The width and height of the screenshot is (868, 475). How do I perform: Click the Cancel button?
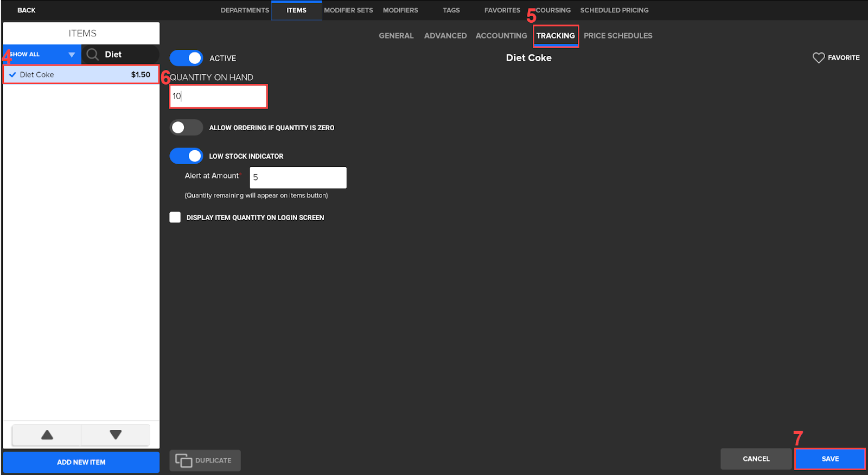tap(756, 459)
